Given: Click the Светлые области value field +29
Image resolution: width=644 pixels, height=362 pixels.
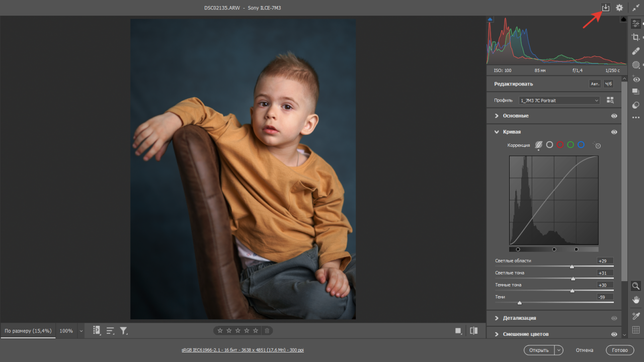Looking at the screenshot, I should click(x=605, y=261).
